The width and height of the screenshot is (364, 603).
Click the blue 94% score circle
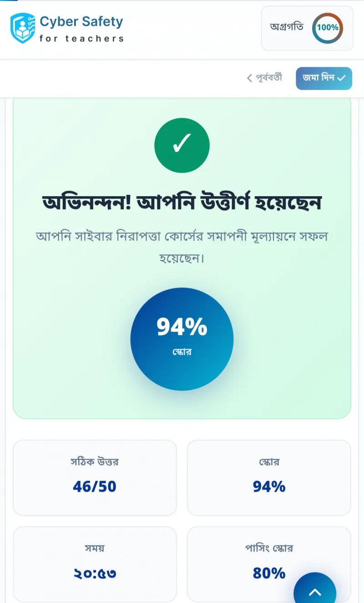(182, 339)
